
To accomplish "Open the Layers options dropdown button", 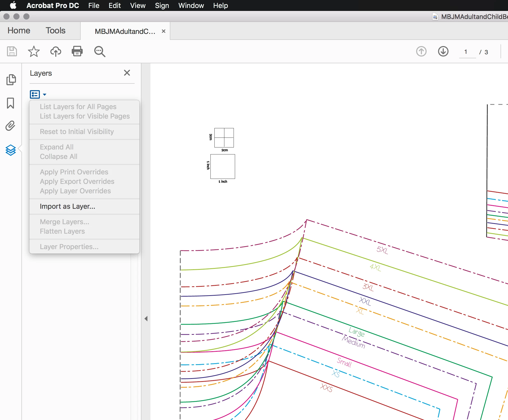I will 38,94.
